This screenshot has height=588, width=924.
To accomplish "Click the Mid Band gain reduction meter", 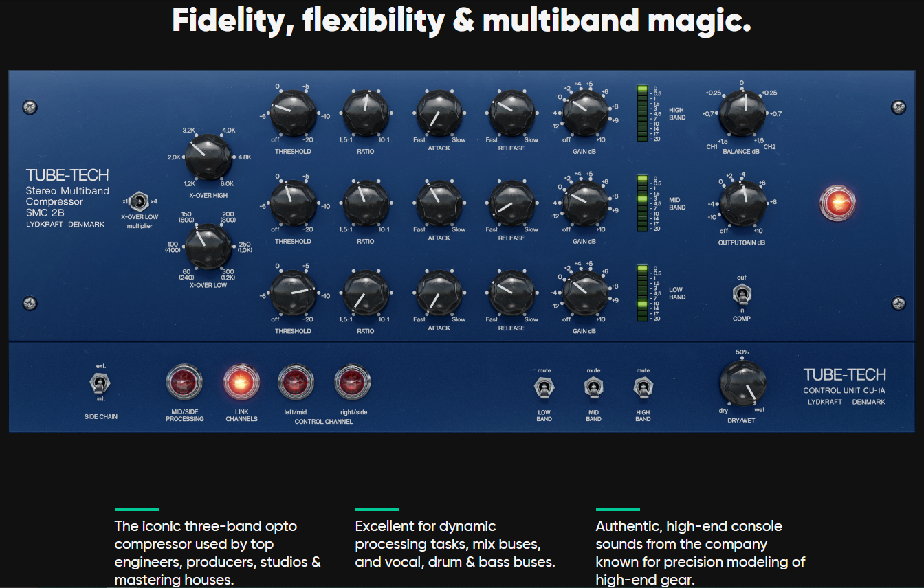I will point(642,203).
